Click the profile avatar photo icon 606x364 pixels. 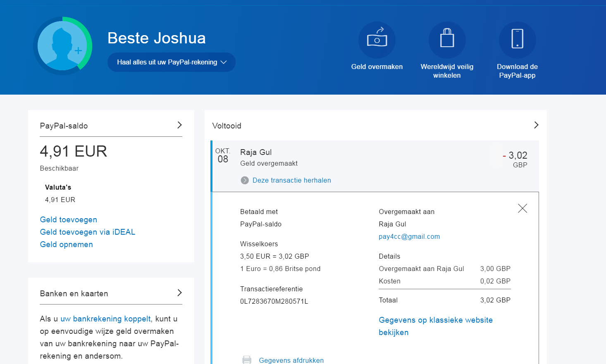pos(62,46)
